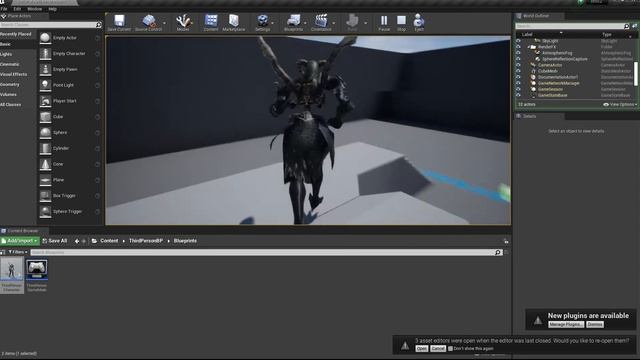Select the Empty Pawn icon
Viewport: 640px width, 360px height.
click(x=45, y=69)
